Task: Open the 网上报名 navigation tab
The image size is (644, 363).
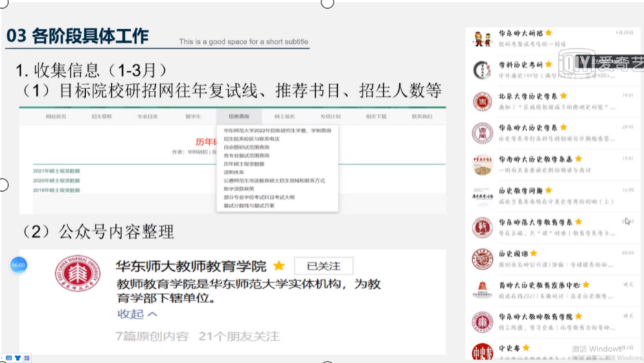Action: pyautogui.click(x=284, y=117)
